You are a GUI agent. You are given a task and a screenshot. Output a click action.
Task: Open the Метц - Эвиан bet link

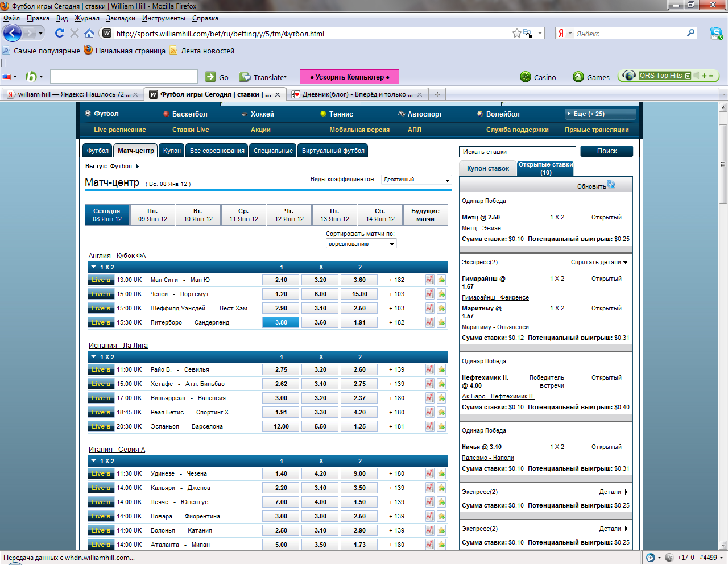tap(481, 228)
